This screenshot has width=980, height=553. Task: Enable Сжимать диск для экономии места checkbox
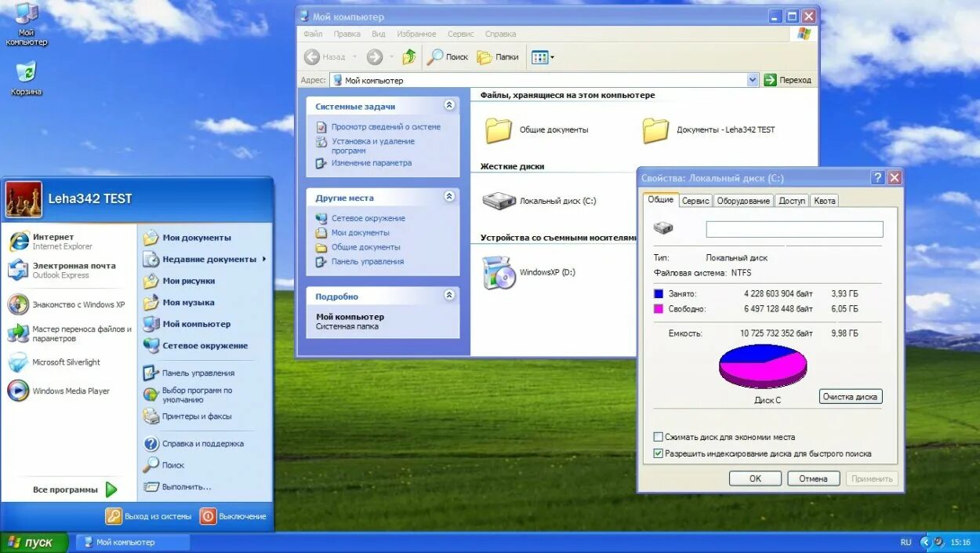[658, 437]
